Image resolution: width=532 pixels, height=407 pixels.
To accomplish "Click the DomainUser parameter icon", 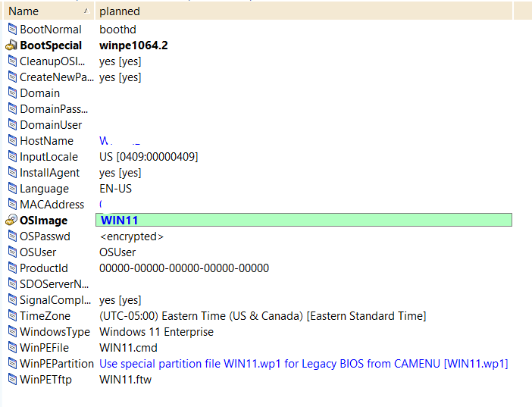I will coord(12,125).
